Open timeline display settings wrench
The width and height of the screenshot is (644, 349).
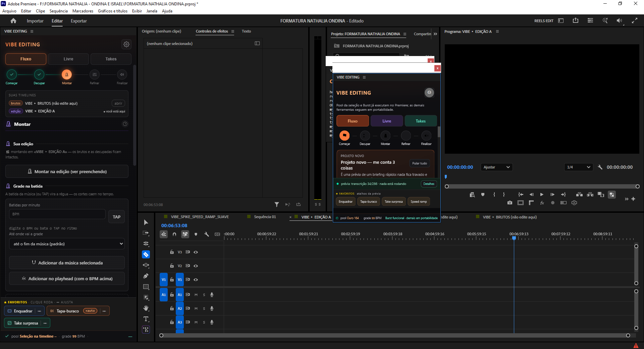click(207, 234)
